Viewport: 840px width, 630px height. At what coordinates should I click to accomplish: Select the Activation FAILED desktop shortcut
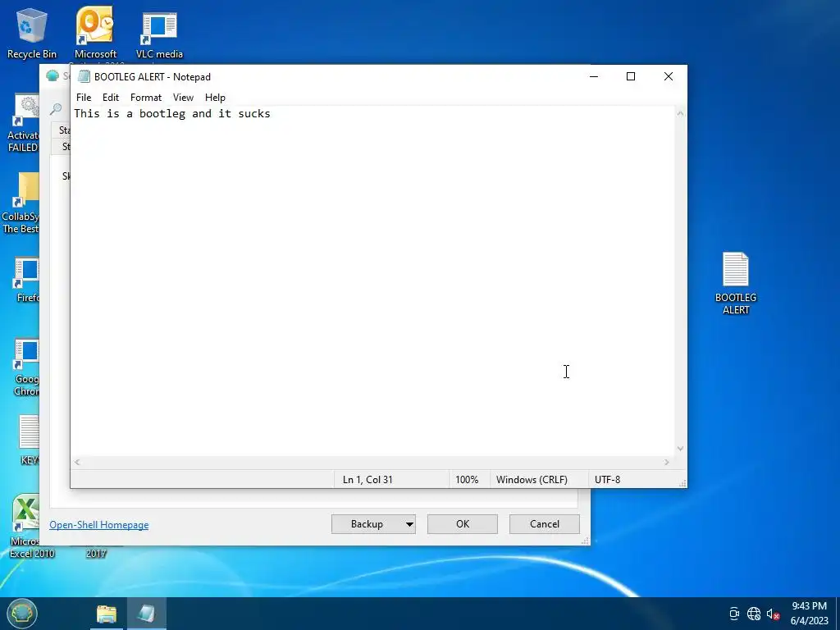(22, 123)
